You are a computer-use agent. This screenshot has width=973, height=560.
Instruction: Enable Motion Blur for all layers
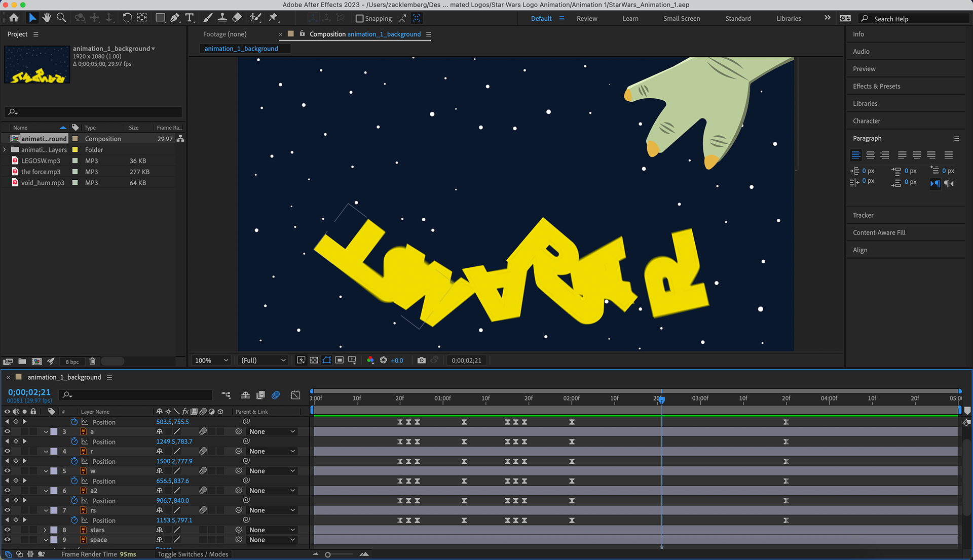(x=276, y=395)
